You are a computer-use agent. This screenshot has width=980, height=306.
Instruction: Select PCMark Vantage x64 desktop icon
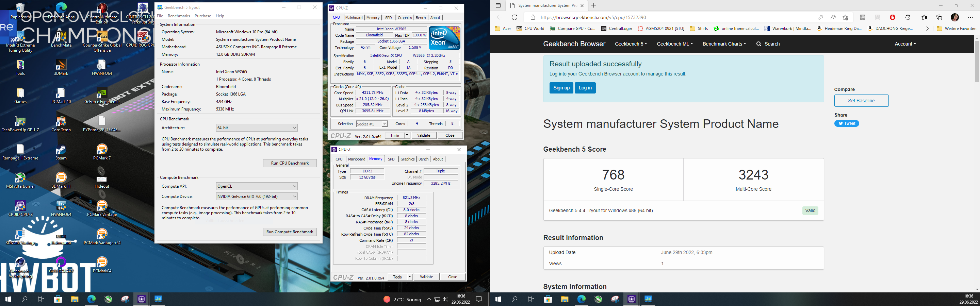102,237
